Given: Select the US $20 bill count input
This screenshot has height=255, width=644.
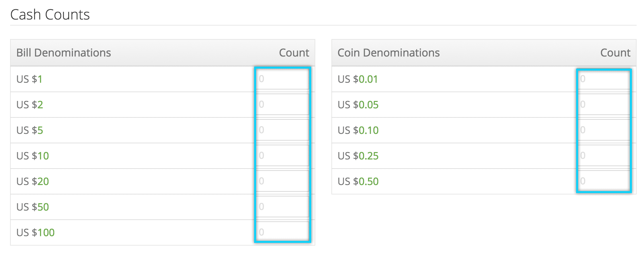Looking at the screenshot, I should (x=283, y=181).
